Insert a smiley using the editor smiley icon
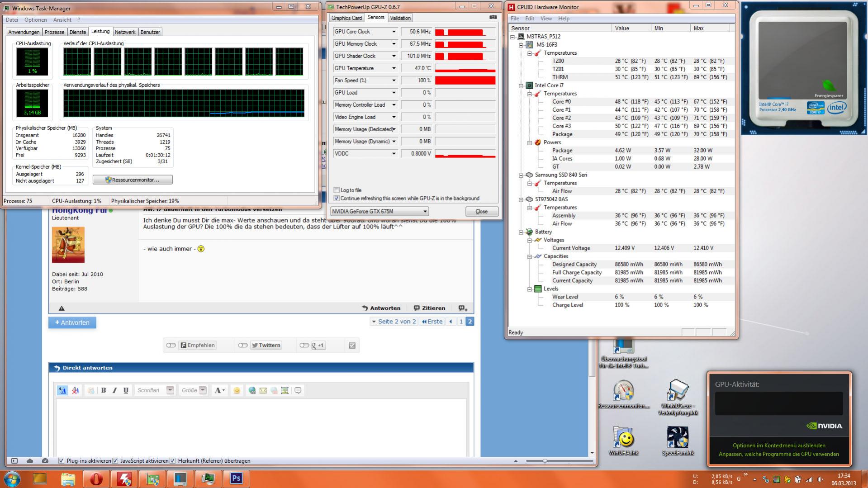This screenshot has width=868, height=488. [x=237, y=390]
